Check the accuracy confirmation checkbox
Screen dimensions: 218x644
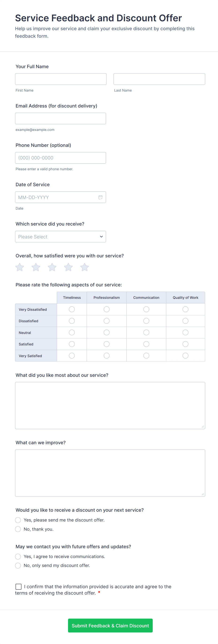click(x=19, y=586)
